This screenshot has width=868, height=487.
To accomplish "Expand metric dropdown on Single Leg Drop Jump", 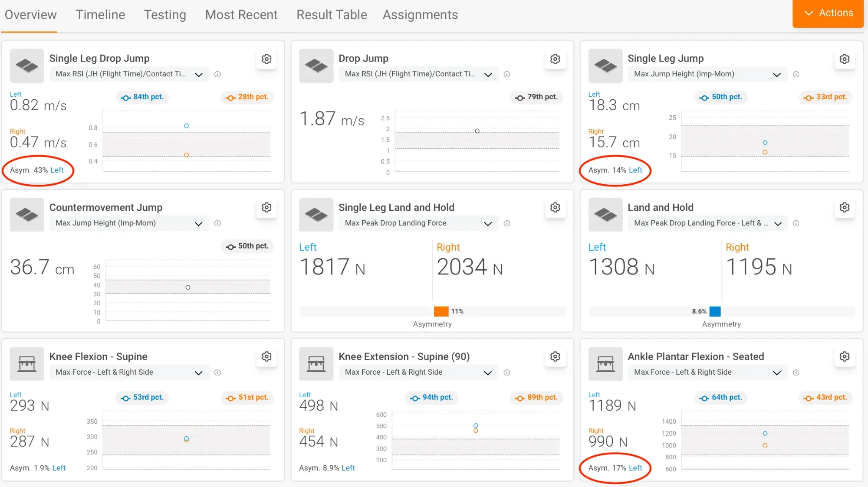I will [129, 74].
